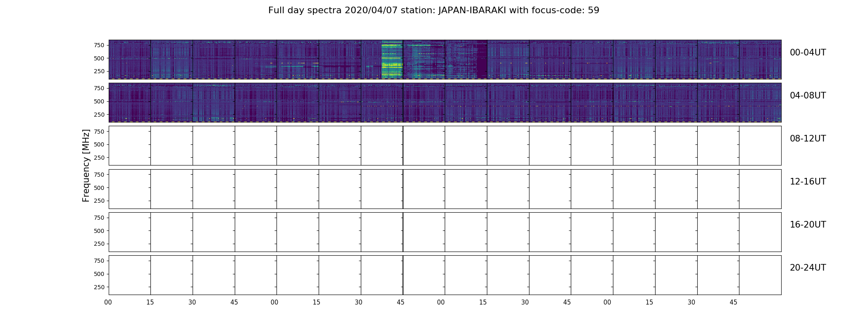Select the 00-04UT row label

[808, 53]
